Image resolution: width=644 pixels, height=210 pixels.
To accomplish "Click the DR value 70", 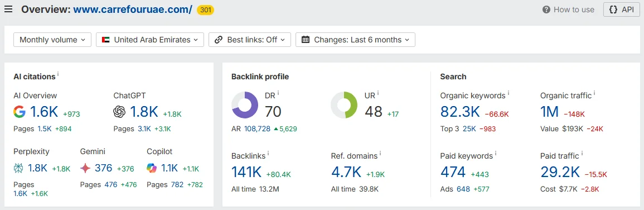I will [273, 112].
